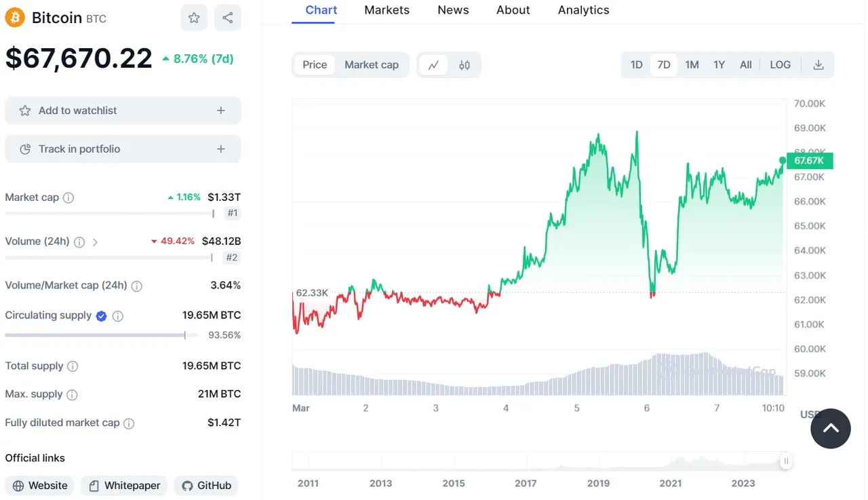Screen dimensions: 868x500
Task: Select All time range
Action: coord(746,65)
